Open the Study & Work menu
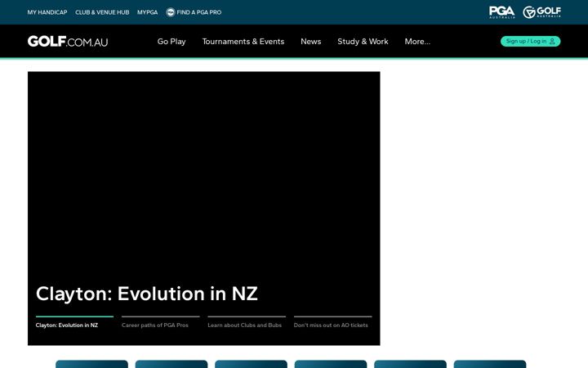The height and width of the screenshot is (368, 588). [x=363, y=42]
